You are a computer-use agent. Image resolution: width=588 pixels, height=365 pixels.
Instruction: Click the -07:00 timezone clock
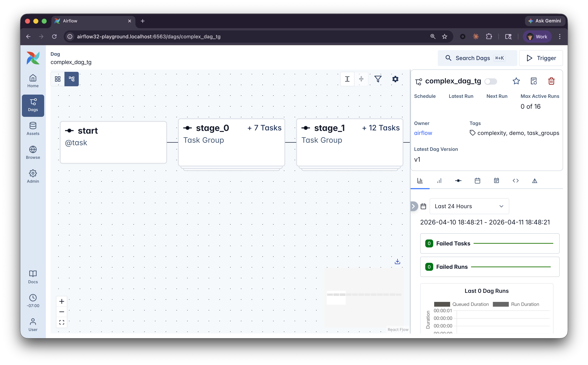click(33, 301)
